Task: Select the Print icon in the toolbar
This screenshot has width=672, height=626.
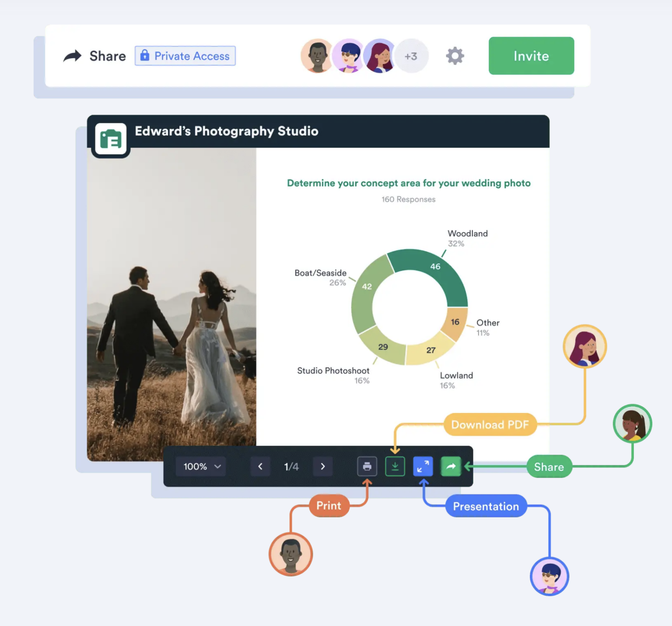Action: [x=367, y=466]
